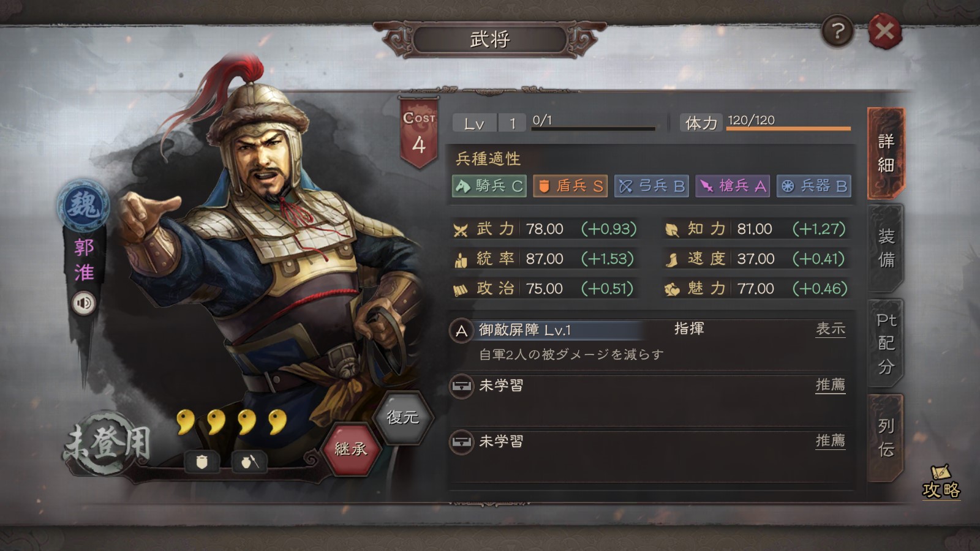
Task: Show details of 御敵屏障 via 表示
Action: click(831, 329)
